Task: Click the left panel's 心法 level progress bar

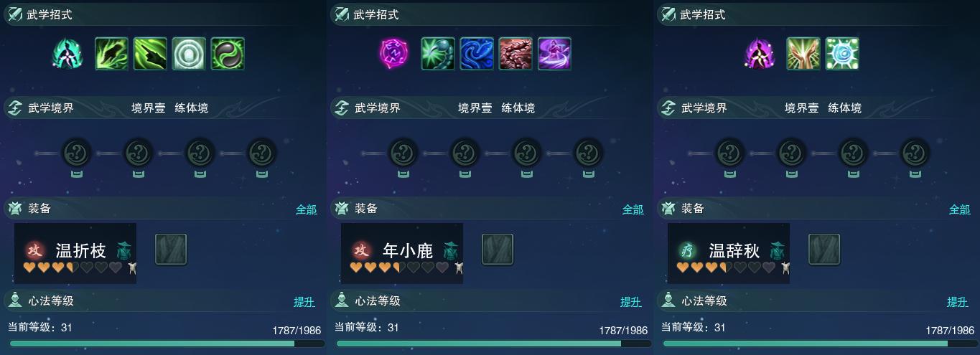Action: pyautogui.click(x=167, y=344)
